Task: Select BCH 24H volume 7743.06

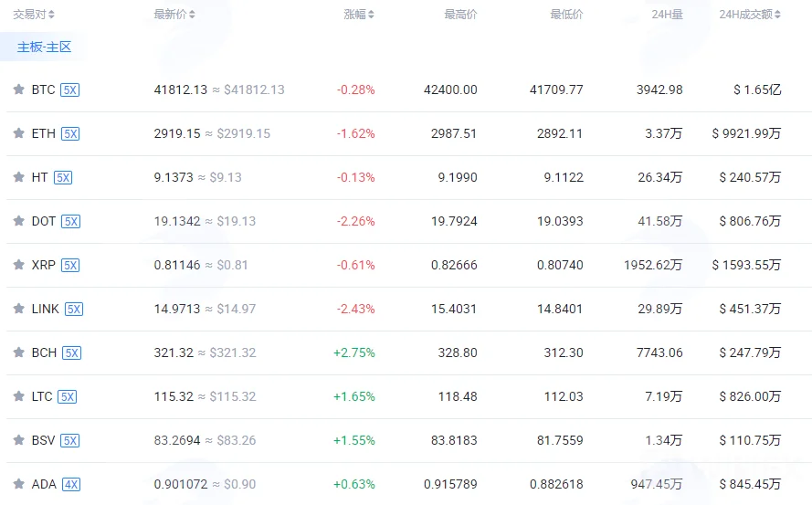Action: pyautogui.click(x=659, y=352)
